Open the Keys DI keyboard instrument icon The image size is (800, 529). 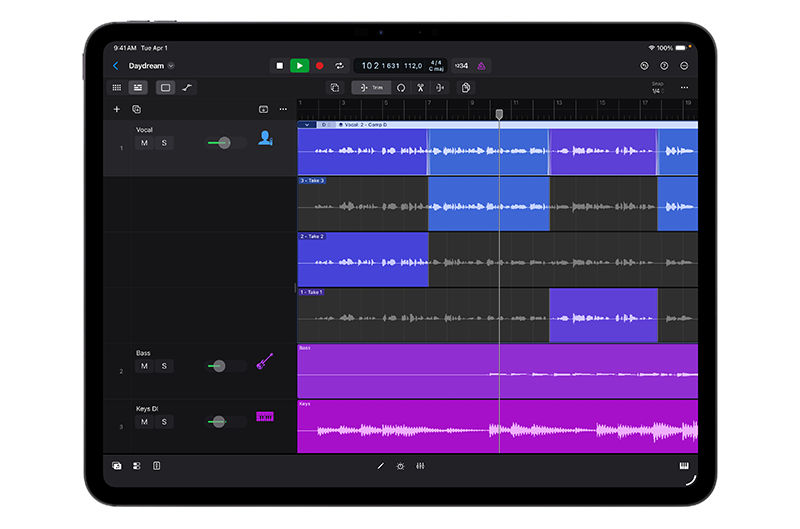[x=265, y=416]
